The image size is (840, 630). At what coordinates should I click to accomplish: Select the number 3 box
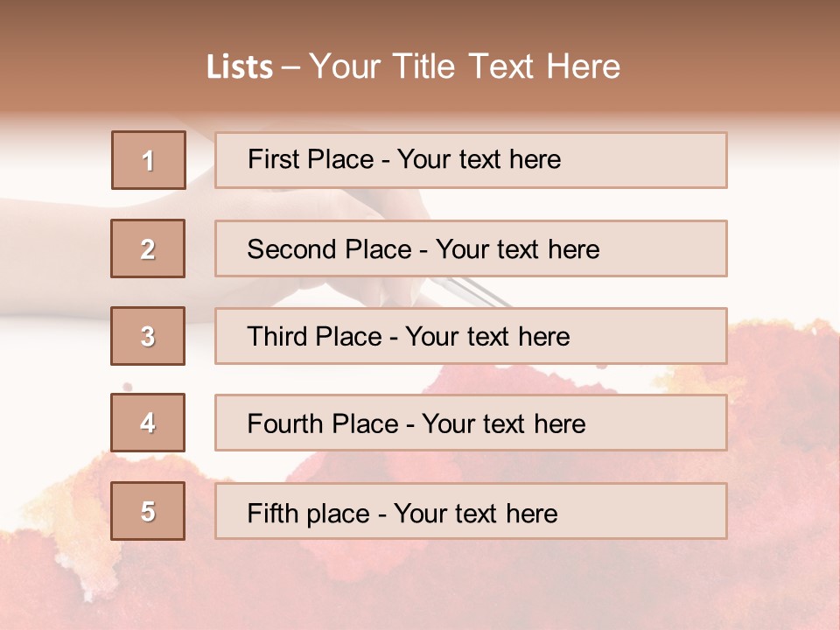pyautogui.click(x=148, y=336)
